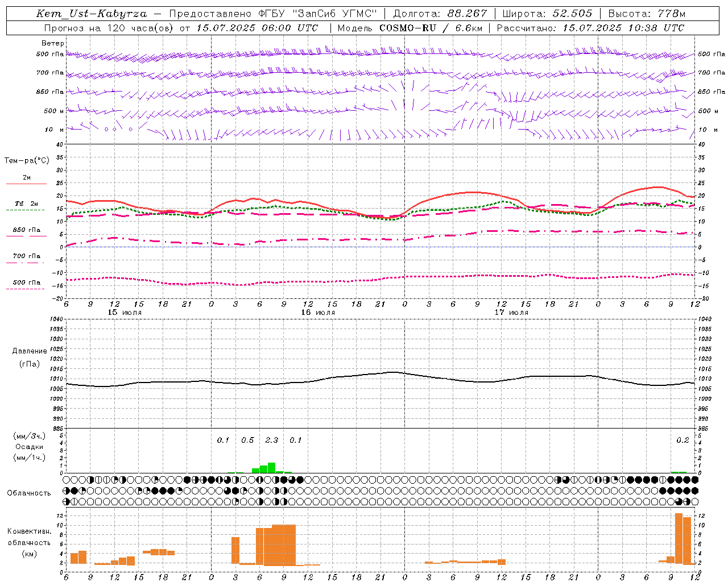This screenshot has width=728, height=582.
Task: Click the "Тем-ра(°C)" temperature panel label
Action: coord(27,161)
